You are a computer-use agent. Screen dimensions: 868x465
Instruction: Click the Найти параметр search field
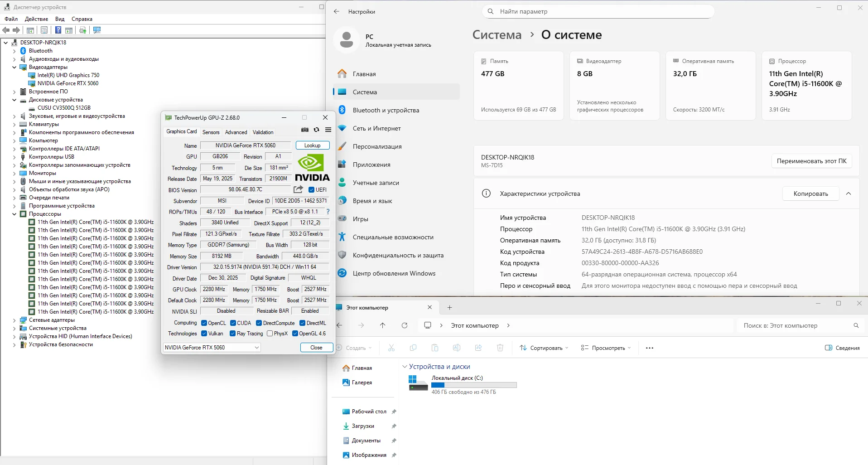598,12
